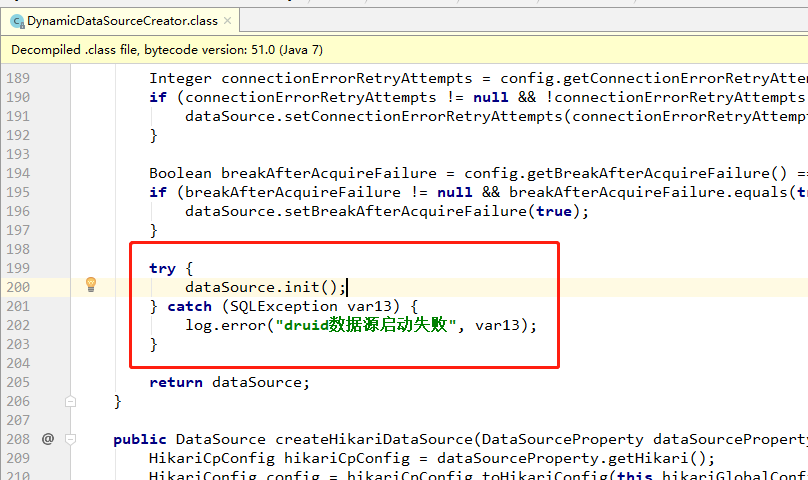Click the catch keyword on line 201
This screenshot has width=808, height=480.
(190, 306)
